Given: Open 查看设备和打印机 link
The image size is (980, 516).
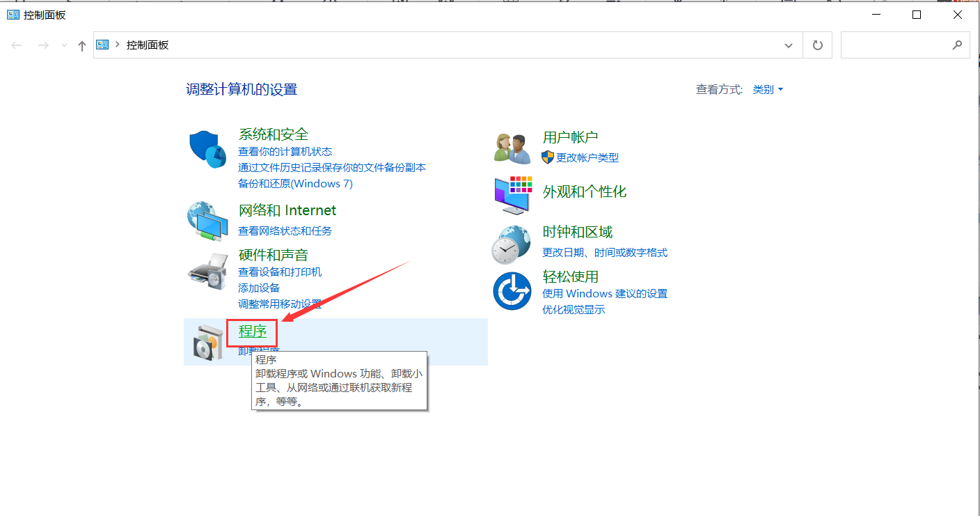Looking at the screenshot, I should pyautogui.click(x=280, y=272).
